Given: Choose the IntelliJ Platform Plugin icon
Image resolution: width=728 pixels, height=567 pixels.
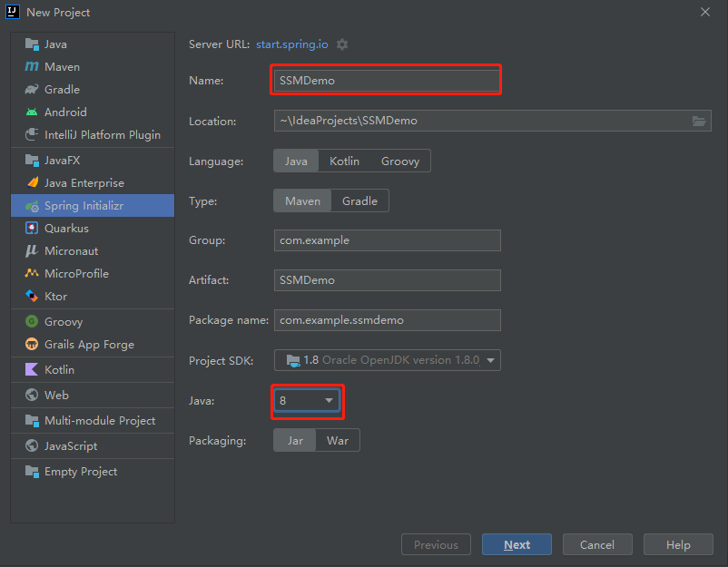Looking at the screenshot, I should pyautogui.click(x=32, y=134).
